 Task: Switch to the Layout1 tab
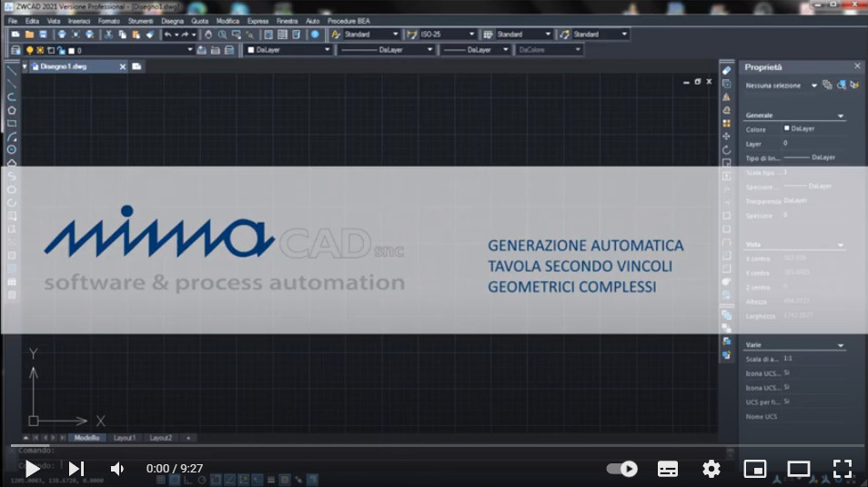pos(125,438)
